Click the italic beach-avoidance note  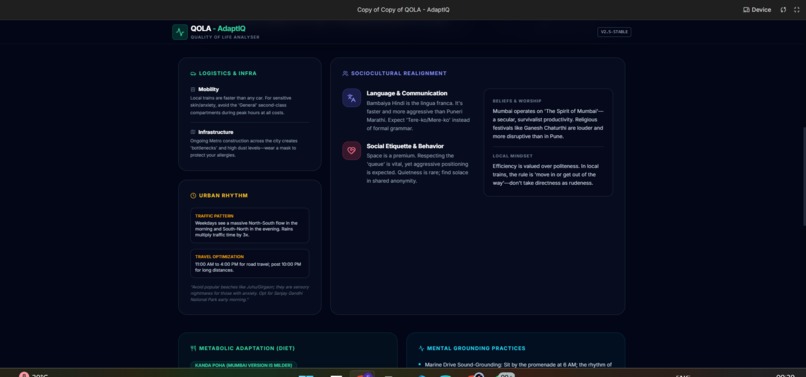tap(250, 293)
